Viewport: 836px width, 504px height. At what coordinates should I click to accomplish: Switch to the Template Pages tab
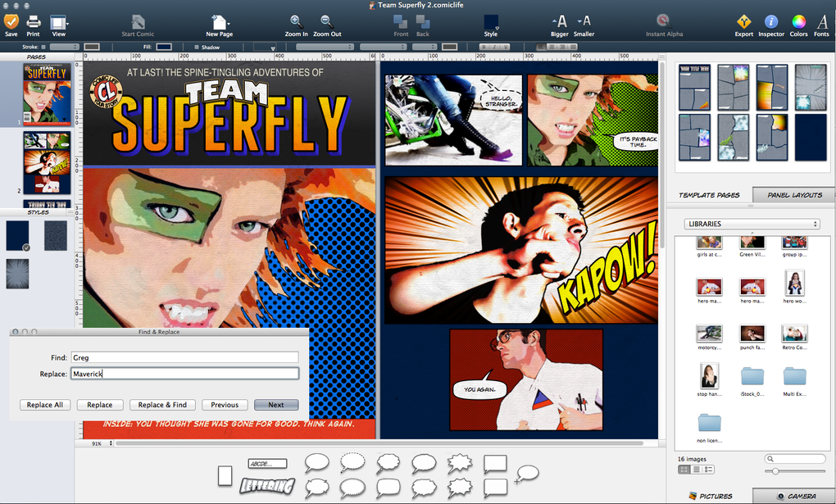[710, 195]
